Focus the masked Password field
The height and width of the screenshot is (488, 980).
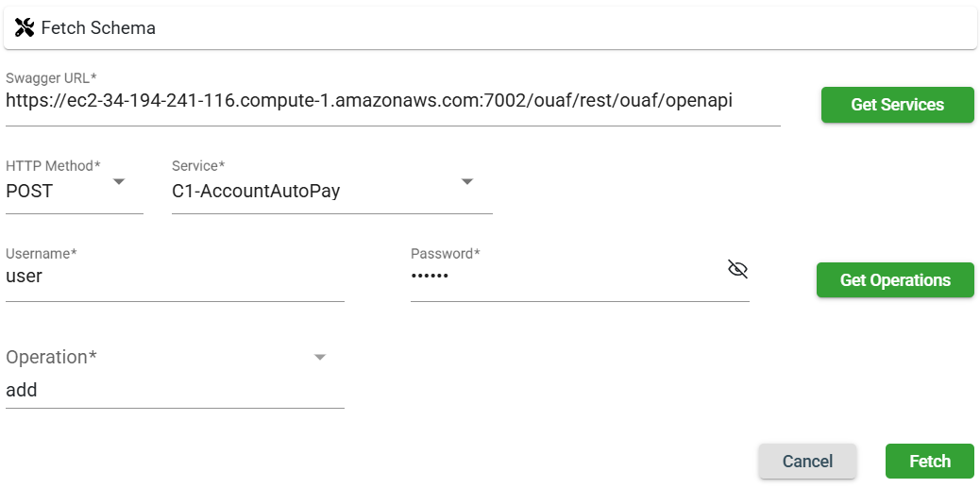[x=566, y=277]
